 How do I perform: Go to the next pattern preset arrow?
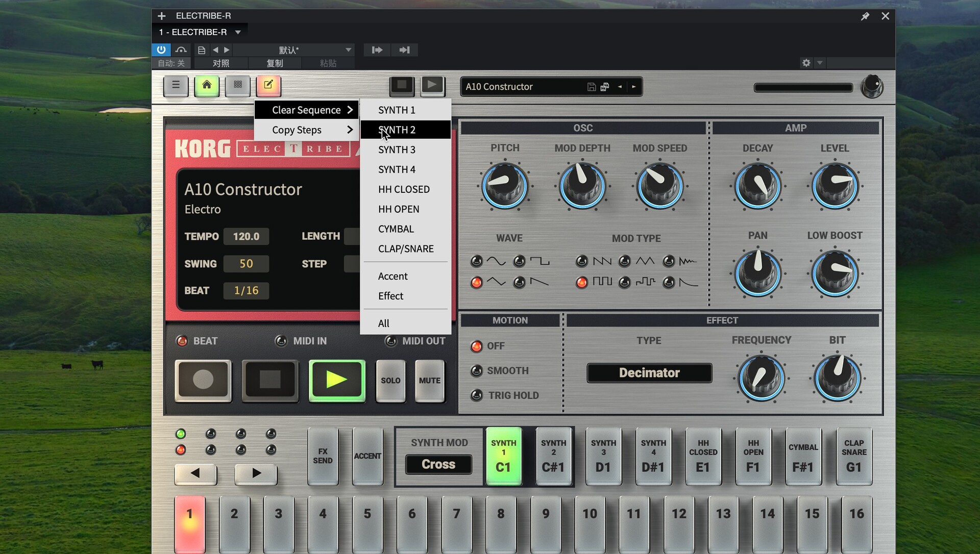[x=634, y=87]
